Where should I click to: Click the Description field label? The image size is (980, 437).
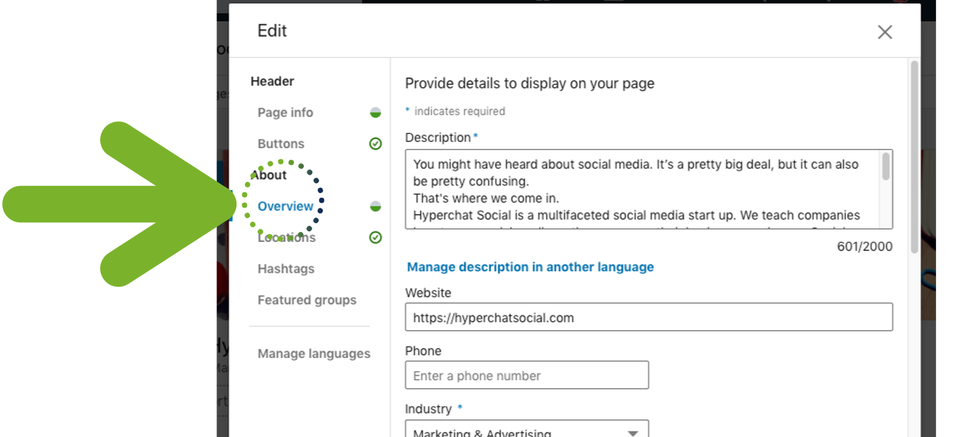pyautogui.click(x=438, y=138)
